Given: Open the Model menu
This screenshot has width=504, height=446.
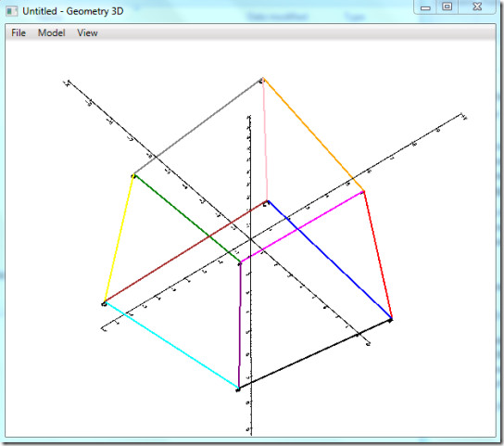Looking at the screenshot, I should click(x=52, y=32).
